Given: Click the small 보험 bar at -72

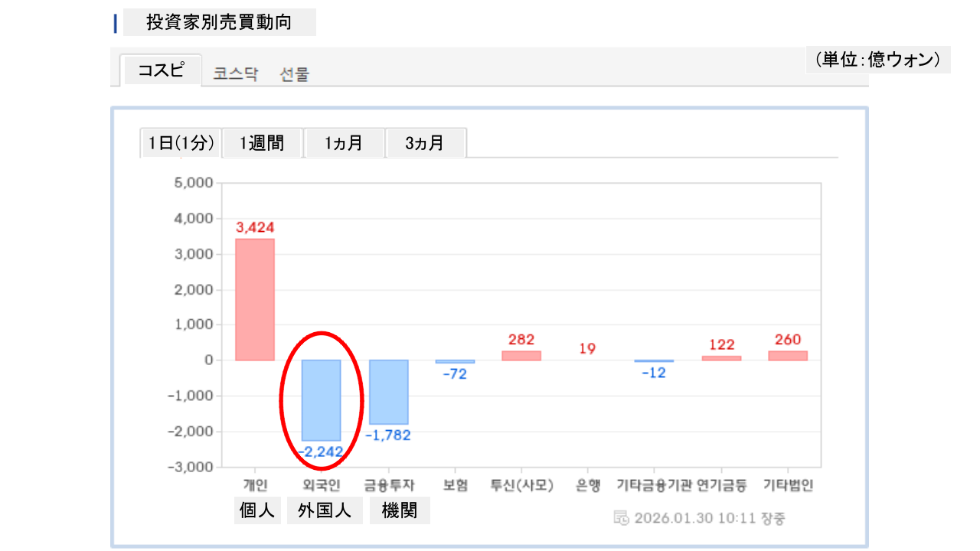Looking at the screenshot, I should point(455,361).
